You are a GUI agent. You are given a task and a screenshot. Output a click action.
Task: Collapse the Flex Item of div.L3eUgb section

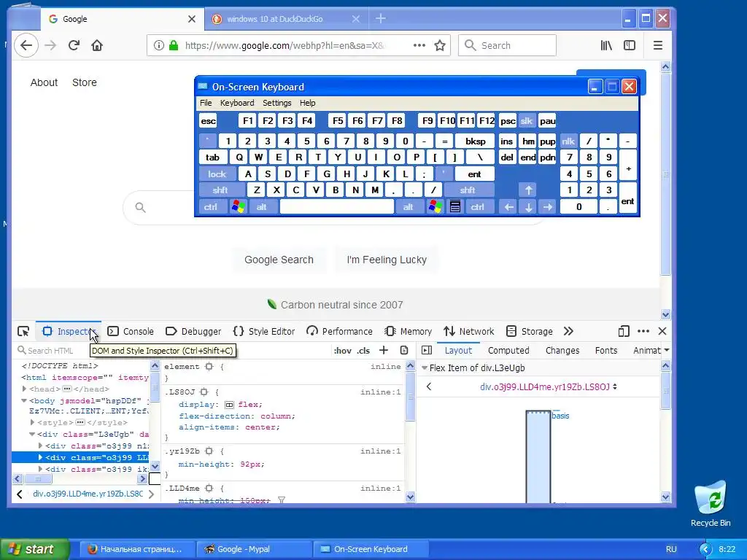425,367
